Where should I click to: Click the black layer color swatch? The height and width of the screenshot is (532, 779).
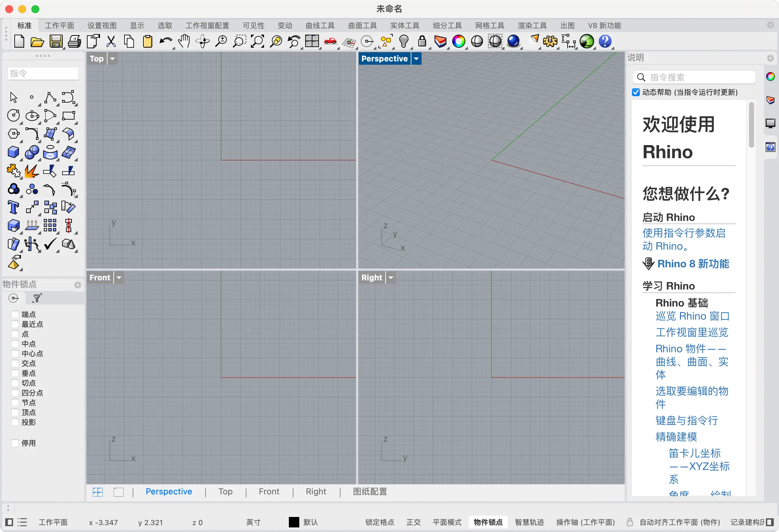(x=294, y=522)
